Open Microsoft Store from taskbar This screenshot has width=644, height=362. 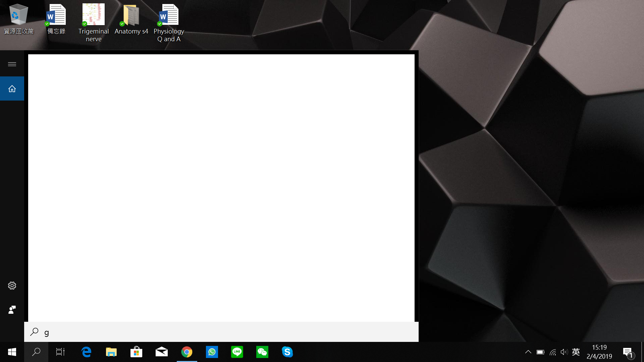(136, 352)
